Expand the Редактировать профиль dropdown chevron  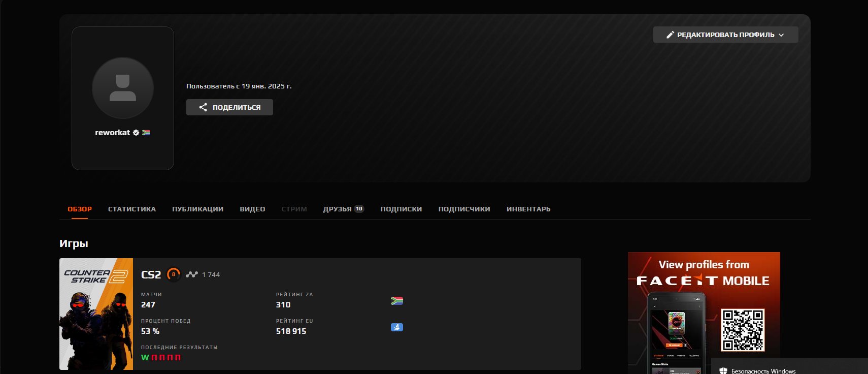click(781, 35)
